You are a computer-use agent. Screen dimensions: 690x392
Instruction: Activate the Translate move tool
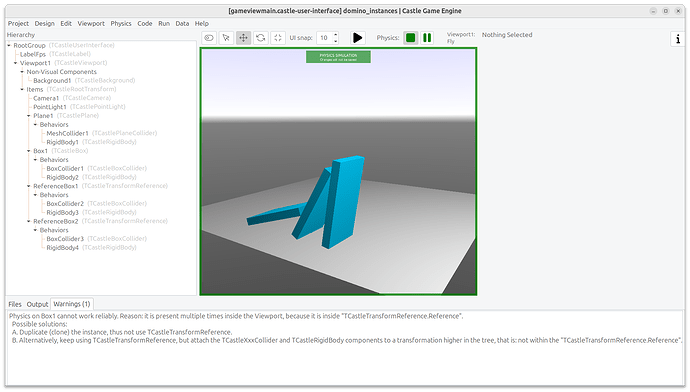point(243,38)
